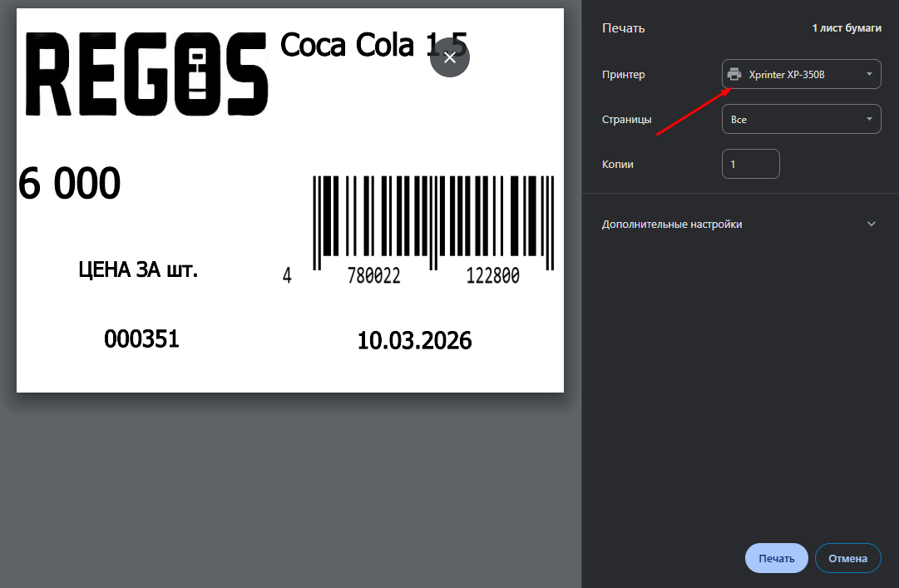Click the ЦЕНА ЗА шт. caption

point(138,269)
